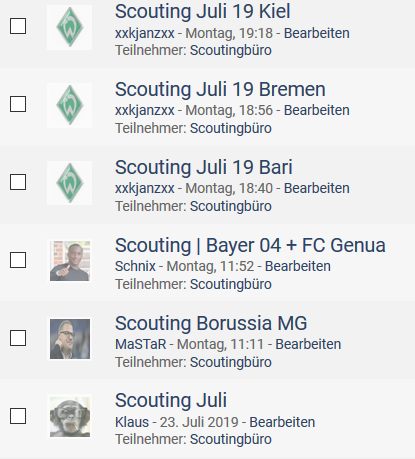The height and width of the screenshot is (459, 415).
Task: Open Scouting Juli 19 Bremen thread
Action: 220,89
